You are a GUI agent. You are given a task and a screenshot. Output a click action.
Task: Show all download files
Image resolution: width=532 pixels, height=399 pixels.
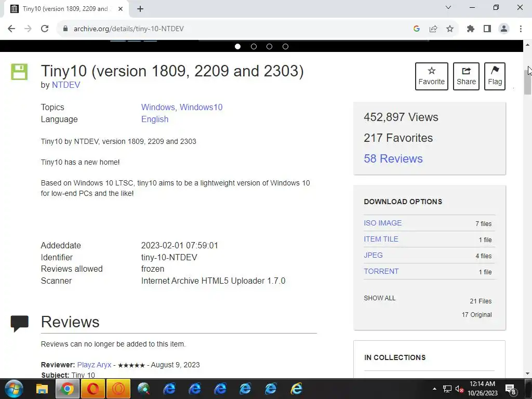pyautogui.click(x=380, y=298)
